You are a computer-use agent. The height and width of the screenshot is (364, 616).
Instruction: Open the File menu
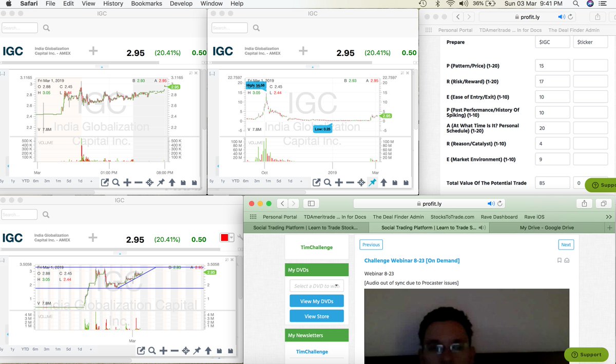coord(50,4)
